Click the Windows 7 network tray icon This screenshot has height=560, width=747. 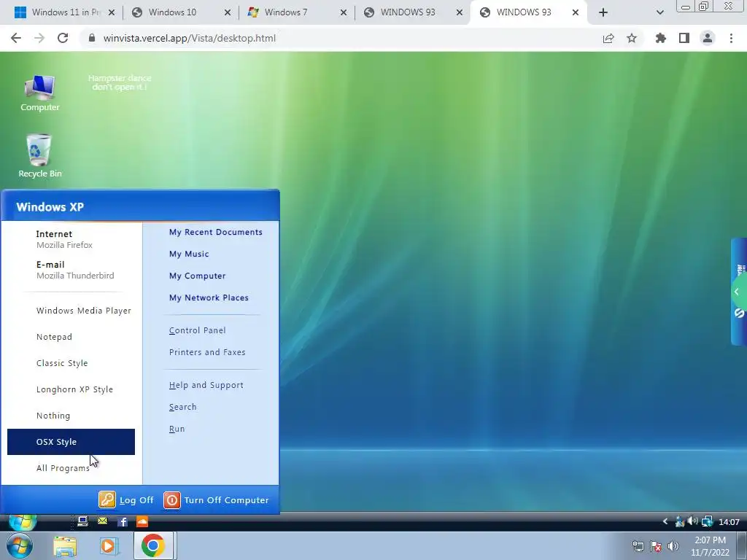pos(638,546)
